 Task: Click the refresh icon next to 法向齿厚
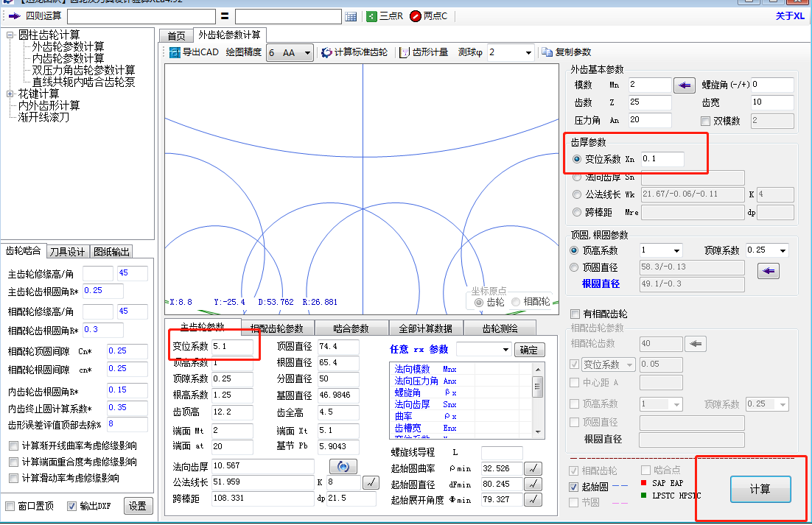tap(343, 467)
